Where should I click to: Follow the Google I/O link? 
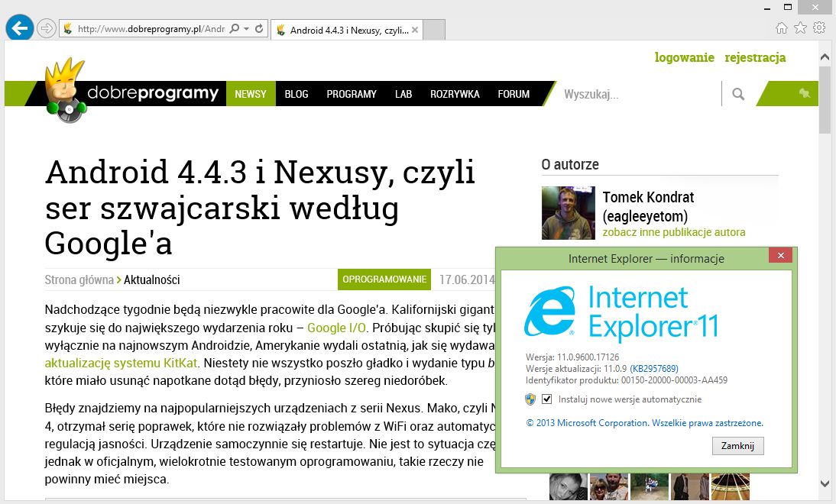point(336,328)
